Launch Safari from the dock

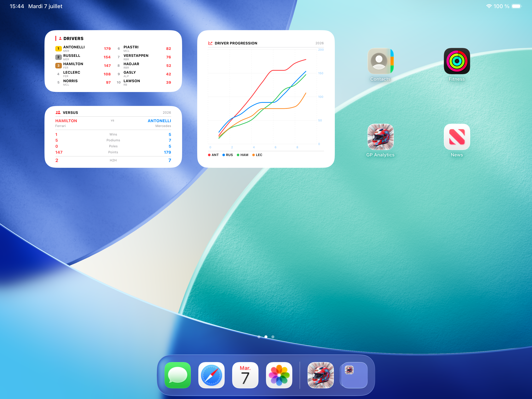tap(211, 375)
